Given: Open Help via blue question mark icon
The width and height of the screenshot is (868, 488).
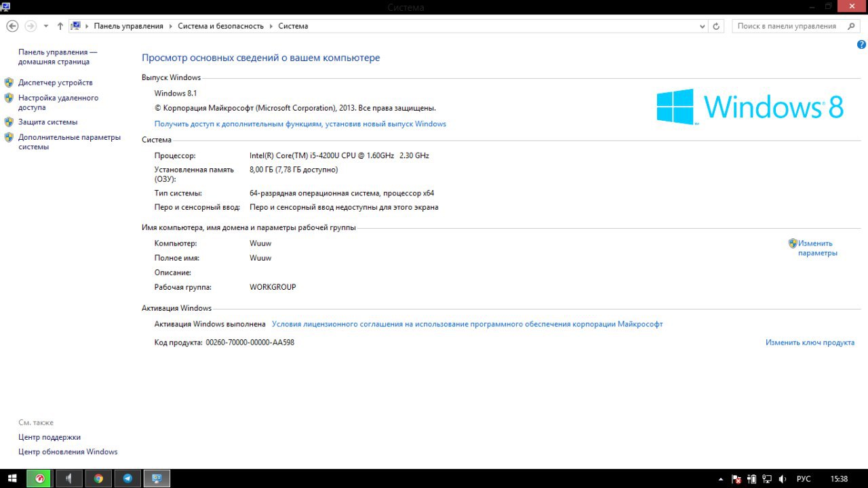Looking at the screenshot, I should coord(861,44).
